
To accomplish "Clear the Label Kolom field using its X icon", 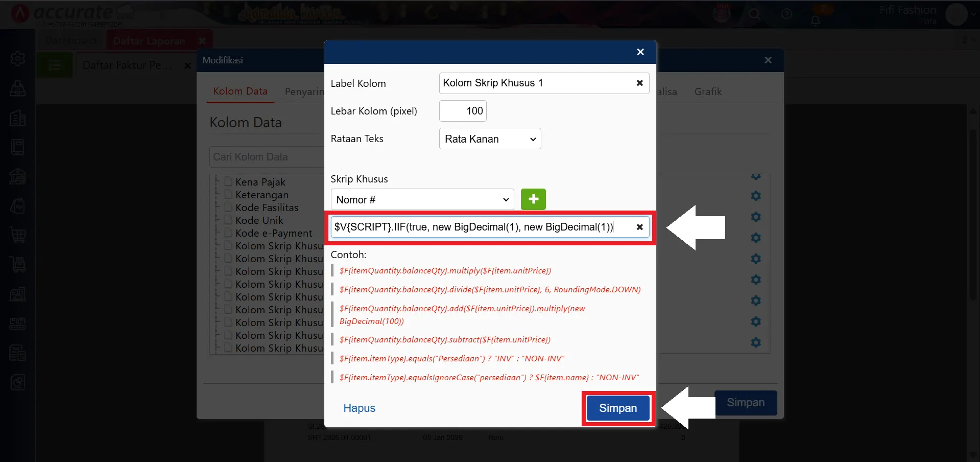I will pyautogui.click(x=639, y=83).
